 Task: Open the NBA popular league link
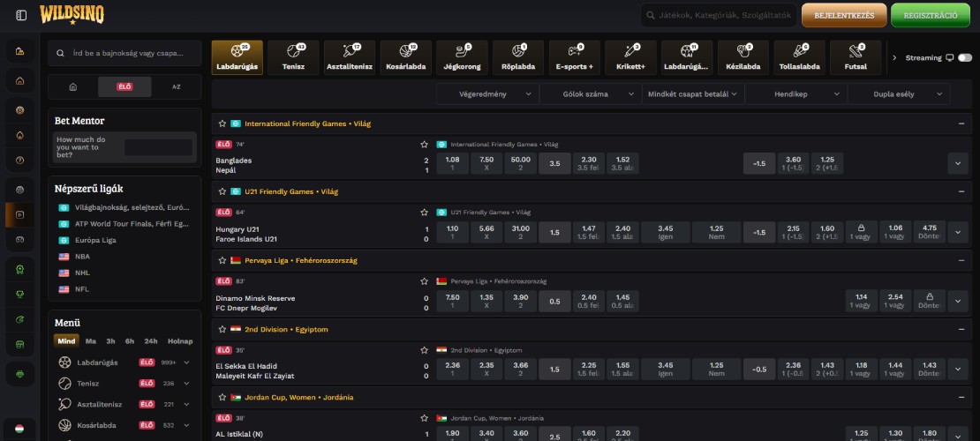(83, 257)
